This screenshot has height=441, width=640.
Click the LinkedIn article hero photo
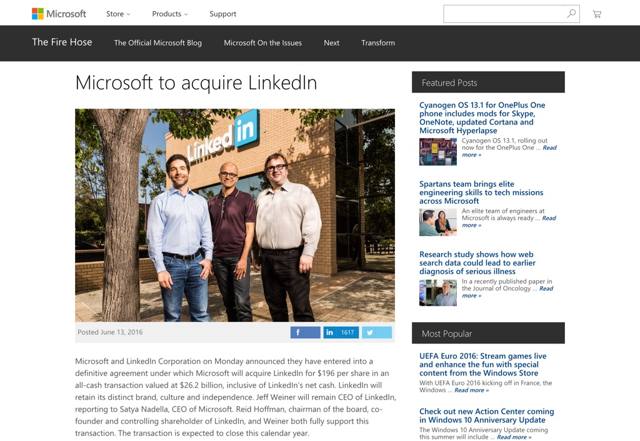tap(235, 215)
